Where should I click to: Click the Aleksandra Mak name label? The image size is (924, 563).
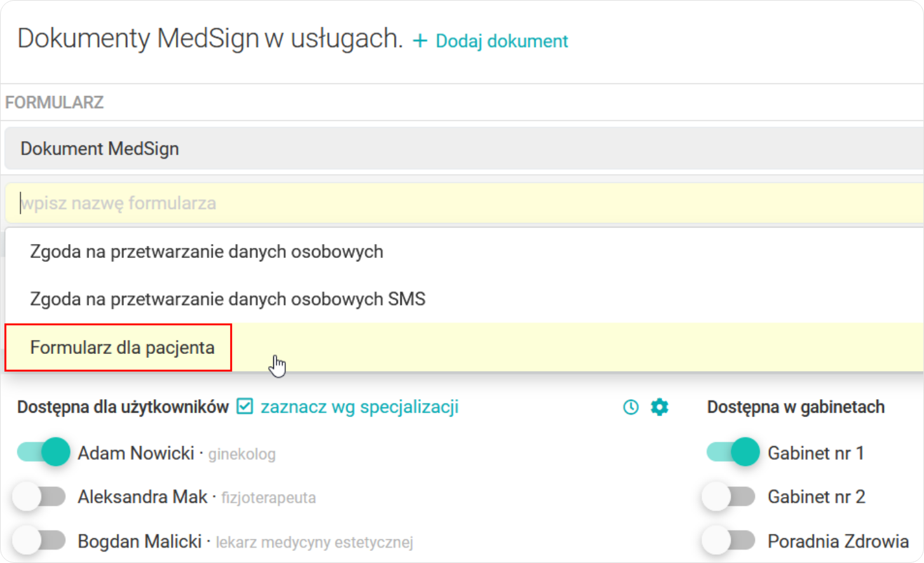tap(142, 497)
